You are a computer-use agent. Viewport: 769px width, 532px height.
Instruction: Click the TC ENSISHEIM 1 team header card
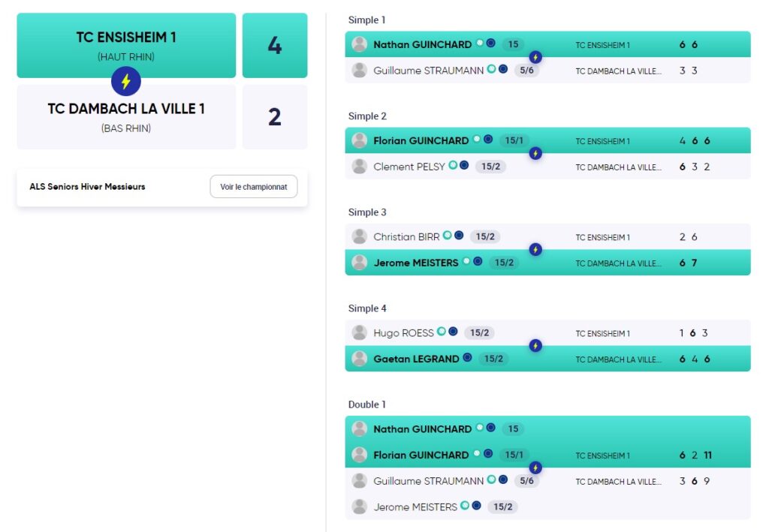[x=126, y=45]
